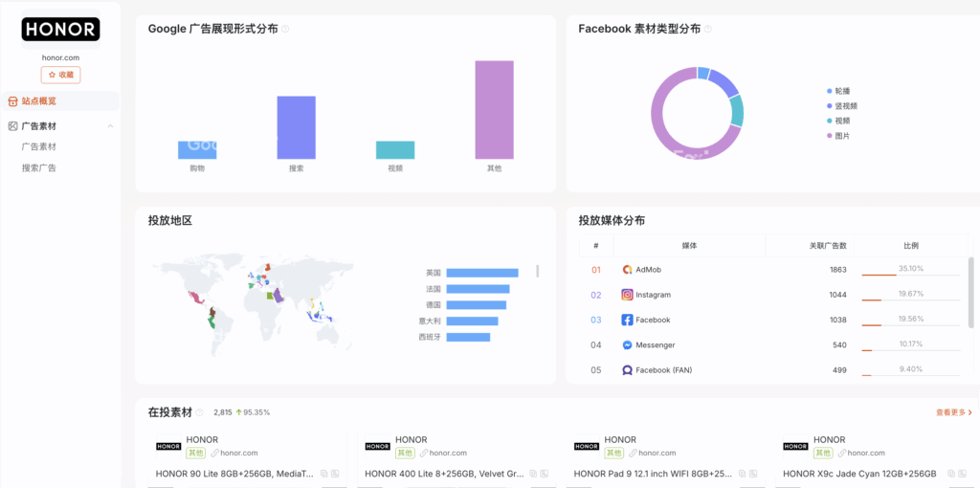Click the image icon on the HONOR Pad 9 card

pos(753,474)
